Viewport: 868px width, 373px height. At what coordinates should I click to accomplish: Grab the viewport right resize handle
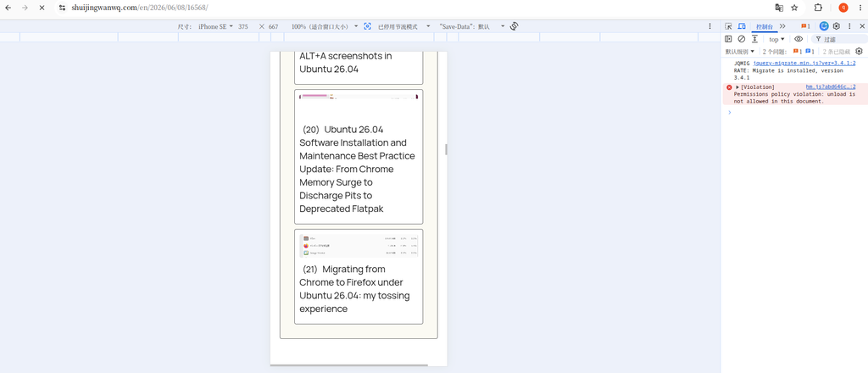click(x=446, y=149)
